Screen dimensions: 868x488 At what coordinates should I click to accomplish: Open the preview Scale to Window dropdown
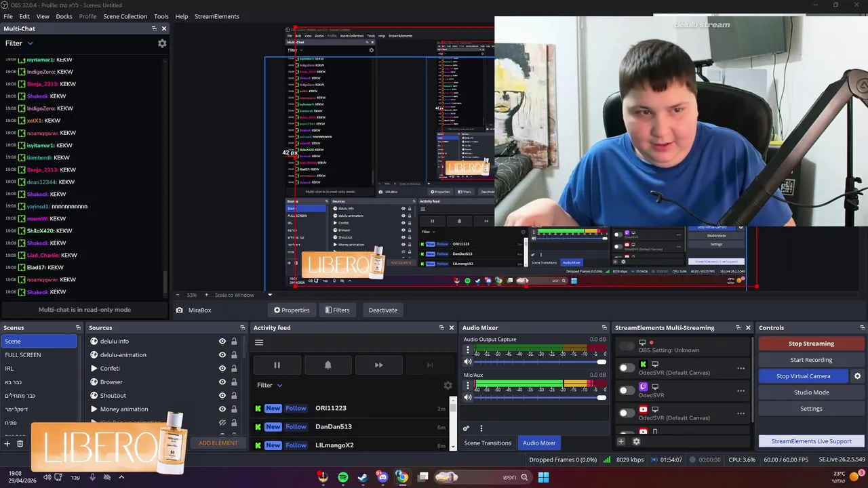coord(243,295)
